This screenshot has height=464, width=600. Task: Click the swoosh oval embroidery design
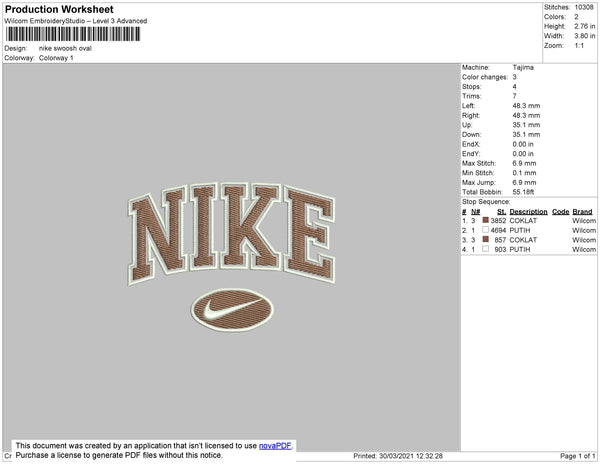click(x=232, y=310)
